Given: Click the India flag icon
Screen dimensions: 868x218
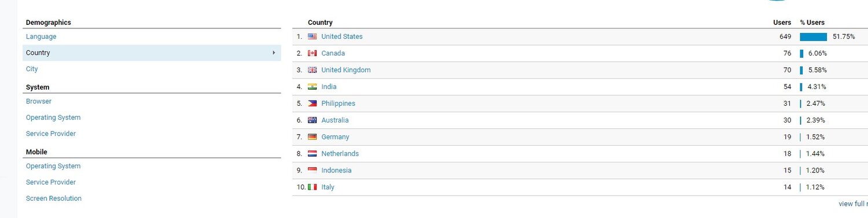Looking at the screenshot, I should 312,87.
